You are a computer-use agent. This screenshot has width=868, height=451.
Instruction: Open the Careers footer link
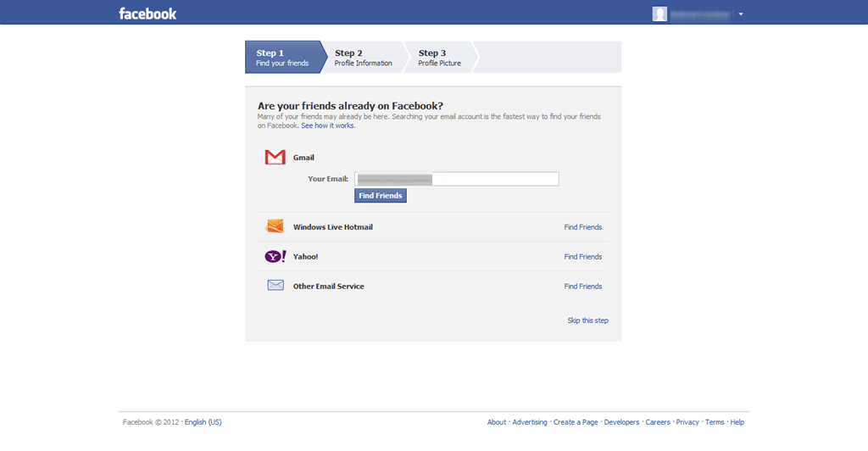click(658, 422)
